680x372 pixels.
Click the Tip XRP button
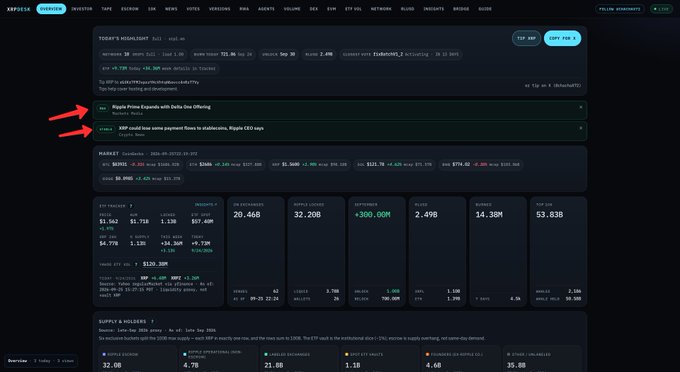pos(526,38)
